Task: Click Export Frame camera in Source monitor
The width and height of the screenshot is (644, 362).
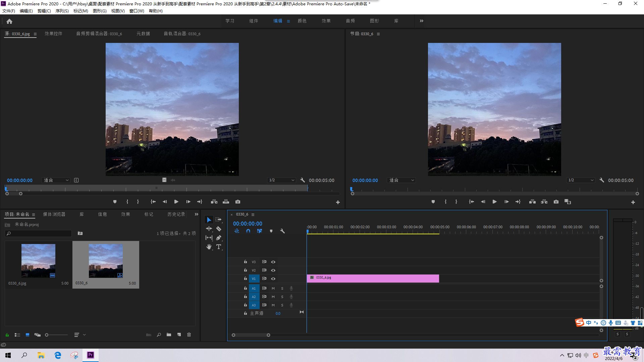Action: (238, 202)
